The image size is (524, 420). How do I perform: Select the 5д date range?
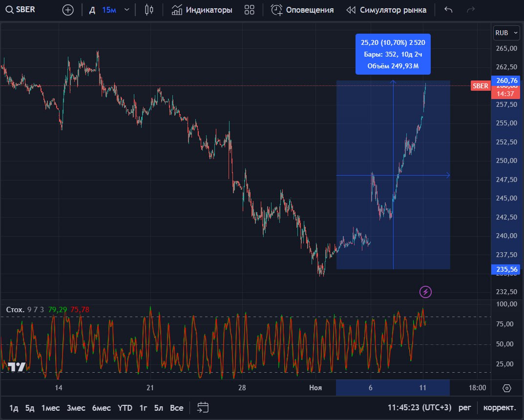(30, 408)
